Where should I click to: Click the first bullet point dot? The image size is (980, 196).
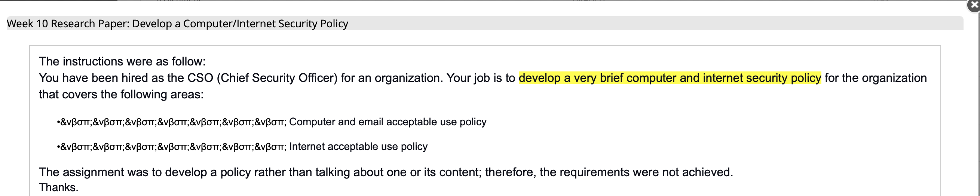pos(58,122)
